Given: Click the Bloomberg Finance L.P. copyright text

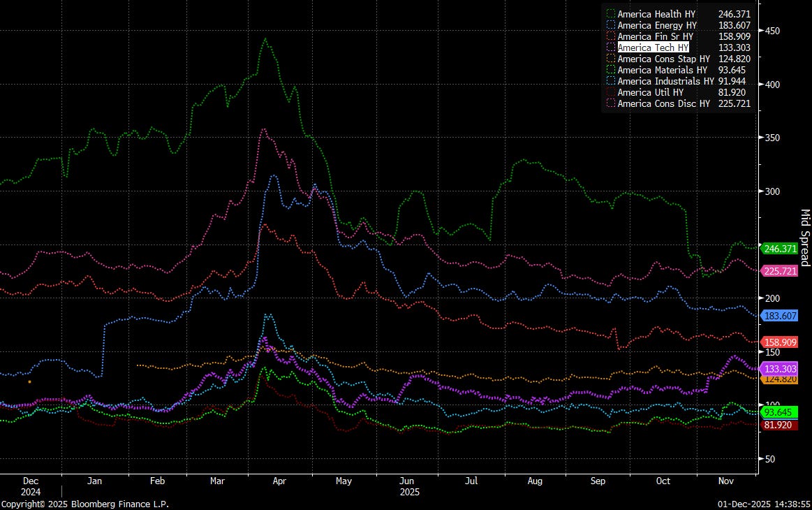Looking at the screenshot, I should coord(85,504).
